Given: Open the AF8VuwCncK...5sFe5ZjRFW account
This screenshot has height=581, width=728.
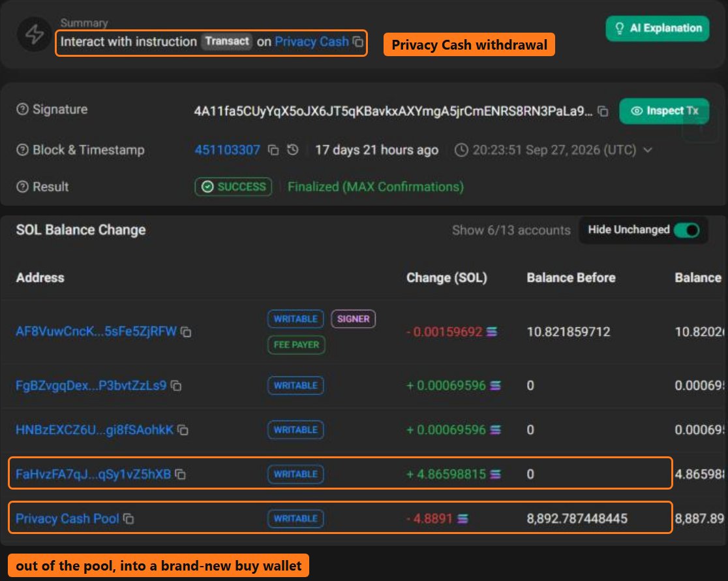Looking at the screenshot, I should pos(96,332).
